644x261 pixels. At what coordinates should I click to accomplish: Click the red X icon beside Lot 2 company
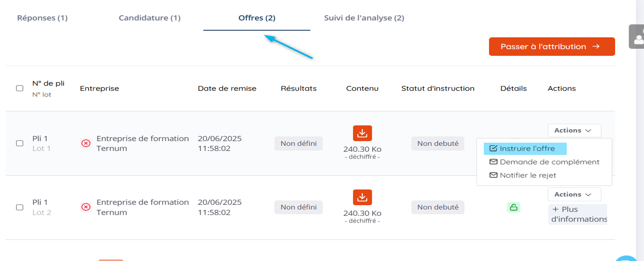86,207
